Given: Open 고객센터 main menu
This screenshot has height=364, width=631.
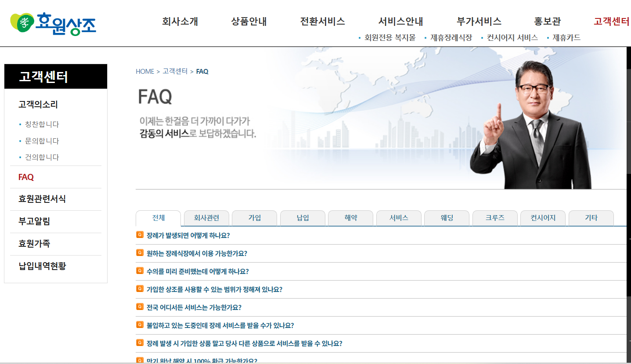Looking at the screenshot, I should pyautogui.click(x=612, y=22).
